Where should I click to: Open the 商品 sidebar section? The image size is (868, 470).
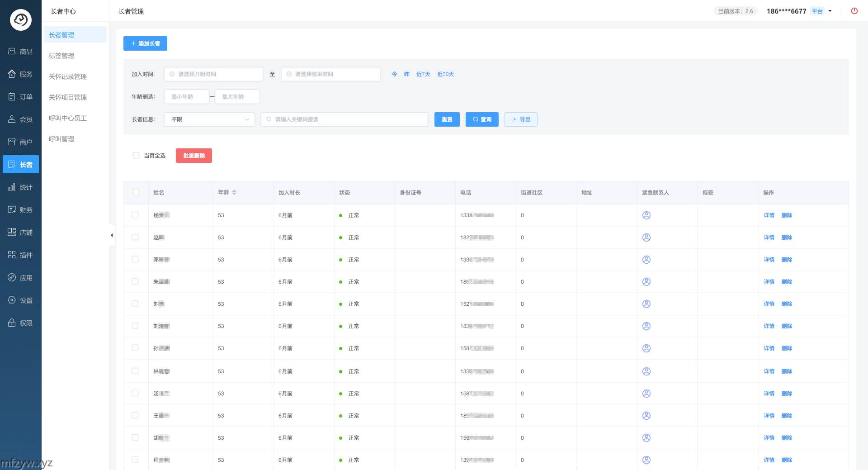tap(20, 52)
